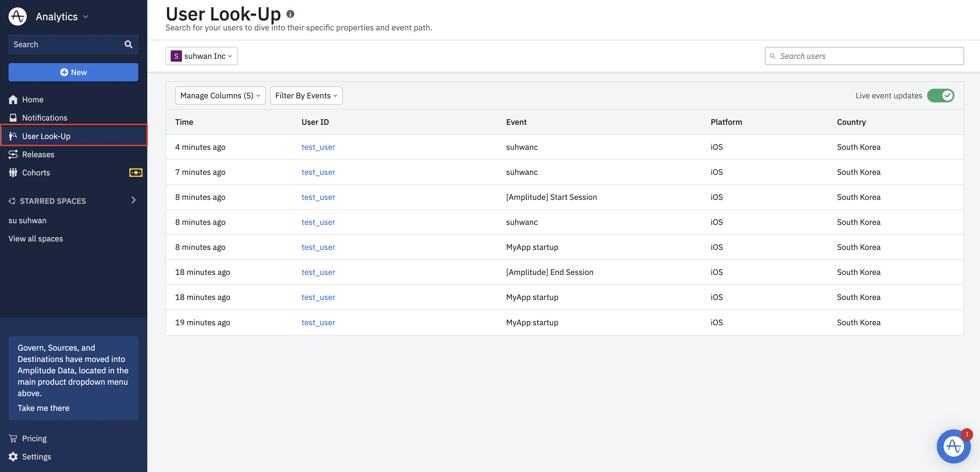The image size is (980, 472).
Task: Expand the Starred Spaces chevron
Action: coord(134,200)
